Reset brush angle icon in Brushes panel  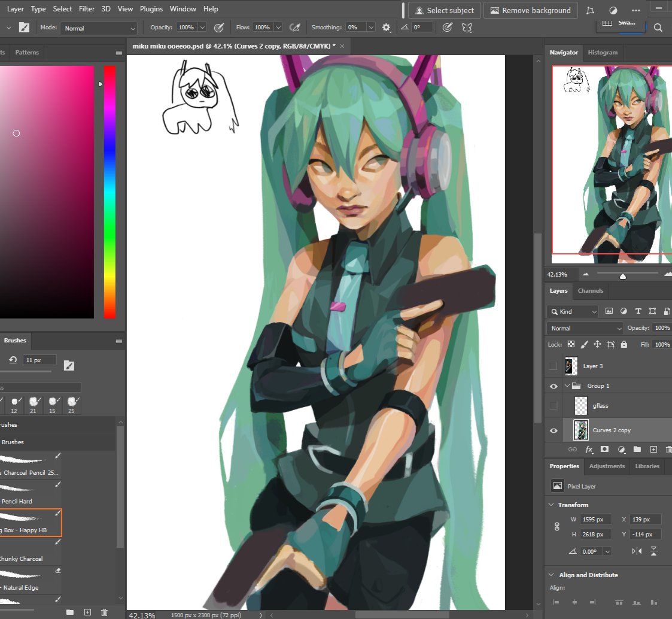13,360
